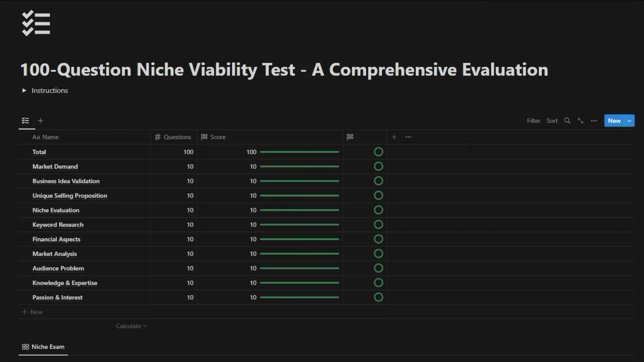Add a new property column plus icon
Screen dimensions: 644x362
[394, 137]
